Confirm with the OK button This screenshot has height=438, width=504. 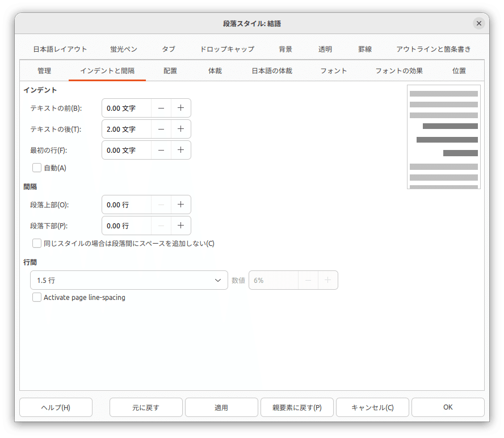coord(448,408)
